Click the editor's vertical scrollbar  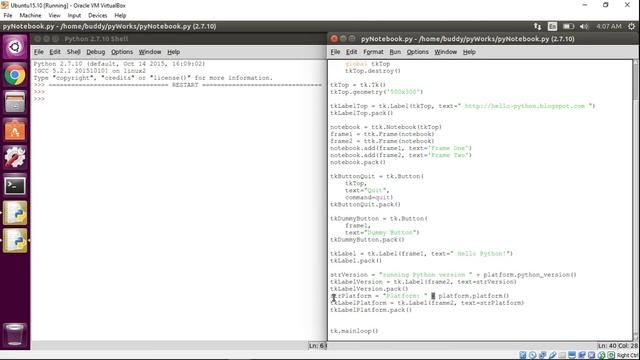[x=636, y=200]
